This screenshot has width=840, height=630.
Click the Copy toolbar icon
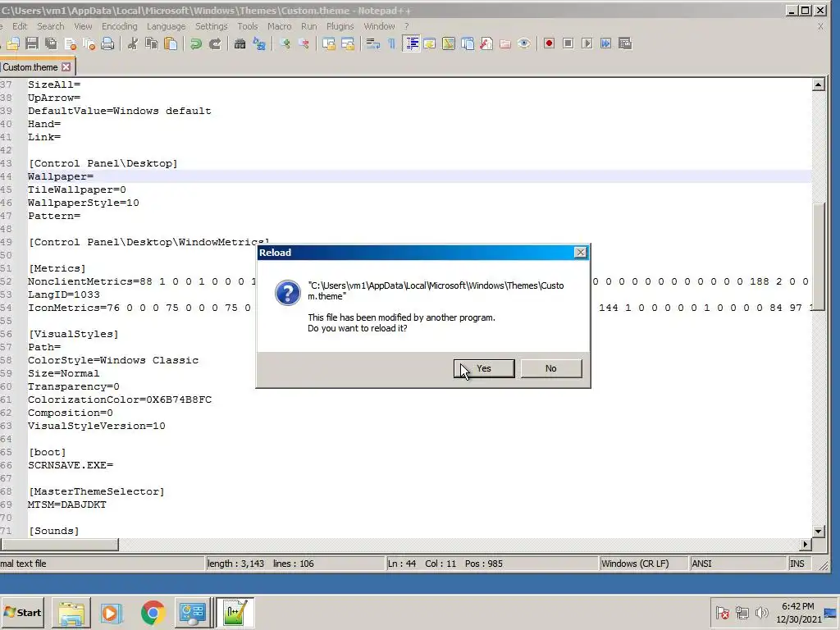tap(152, 44)
